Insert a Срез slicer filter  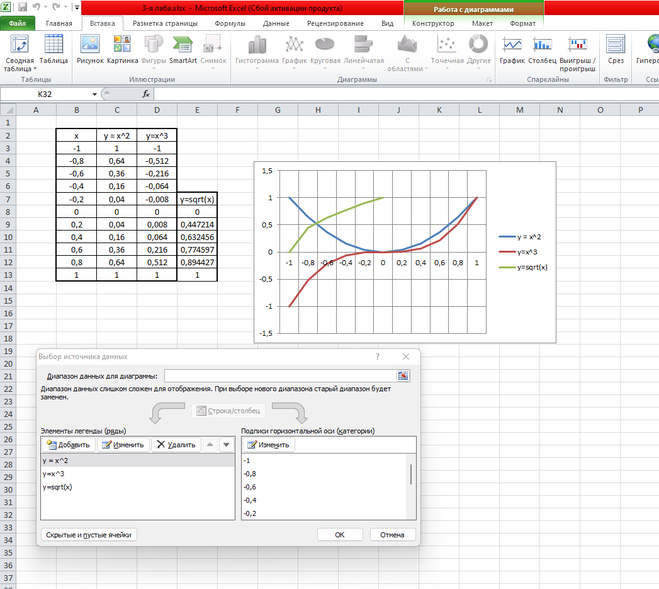click(615, 50)
